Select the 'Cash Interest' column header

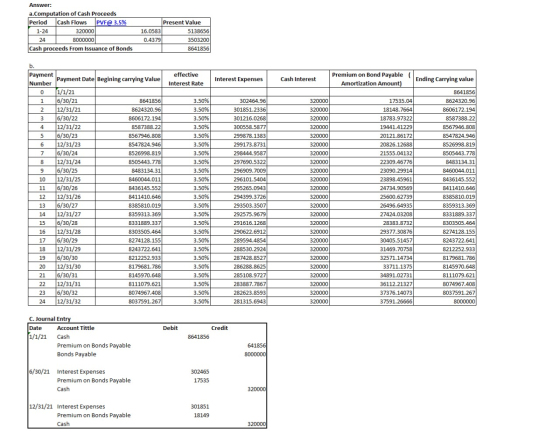(x=298, y=79)
